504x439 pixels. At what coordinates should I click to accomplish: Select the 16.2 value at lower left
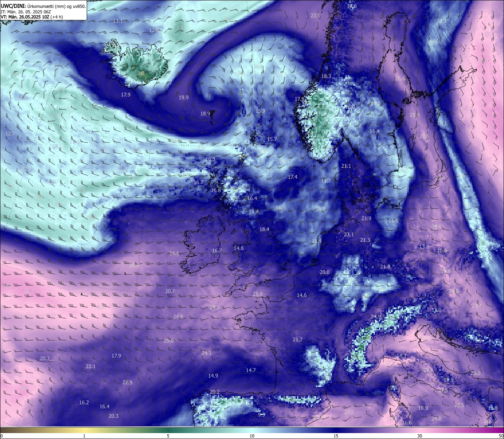tap(84, 402)
